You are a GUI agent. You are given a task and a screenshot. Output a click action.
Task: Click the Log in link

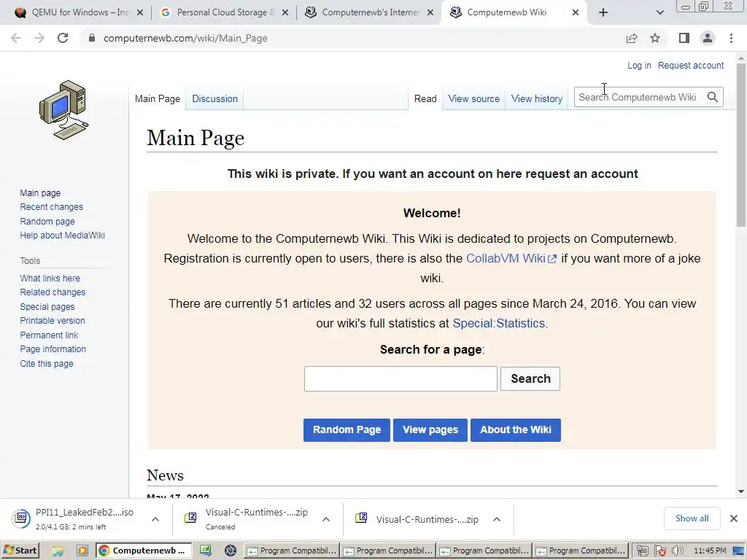pos(639,66)
